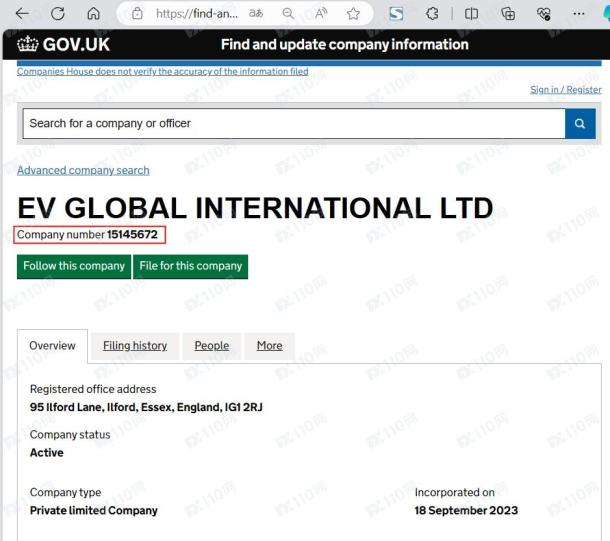Open the browser Settings and more menu

579,14
